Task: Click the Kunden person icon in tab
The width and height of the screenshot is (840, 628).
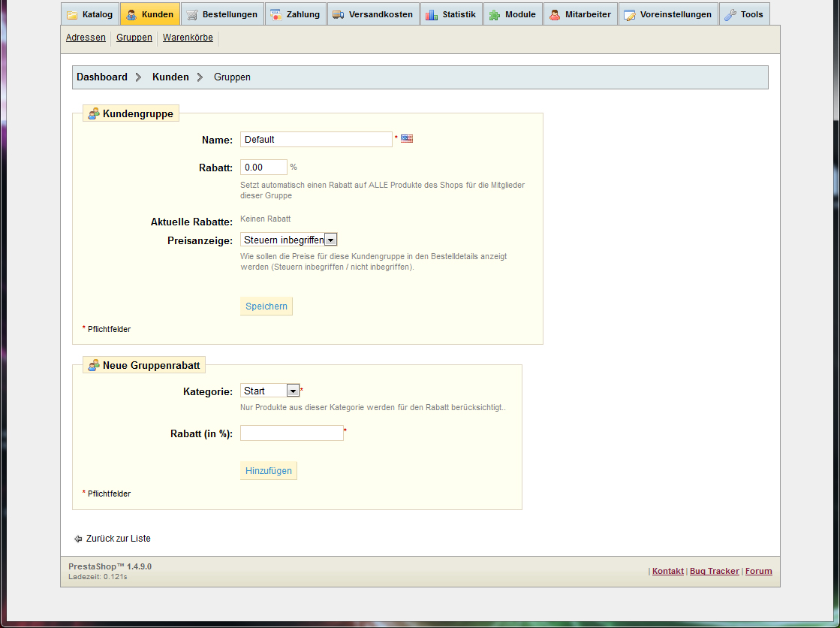Action: pyautogui.click(x=131, y=15)
